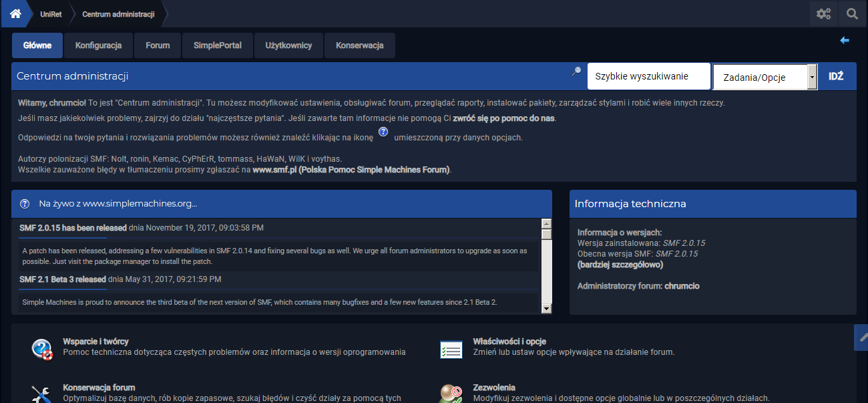Viewport: 868px width, 403px height.
Task: Click the Konserwacja forum tools icon
Action: click(42, 394)
